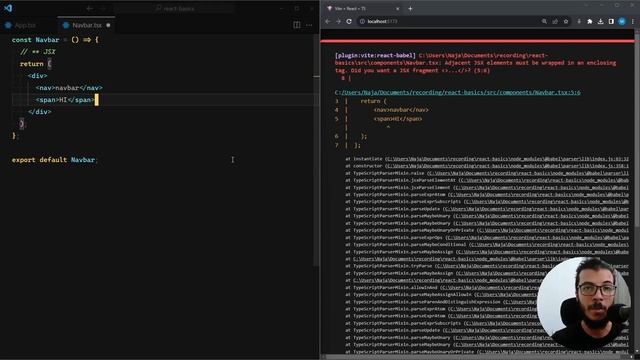This screenshot has width=640, height=360.
Task: Go forward in VS Code navigation history
Action: pos(102,8)
